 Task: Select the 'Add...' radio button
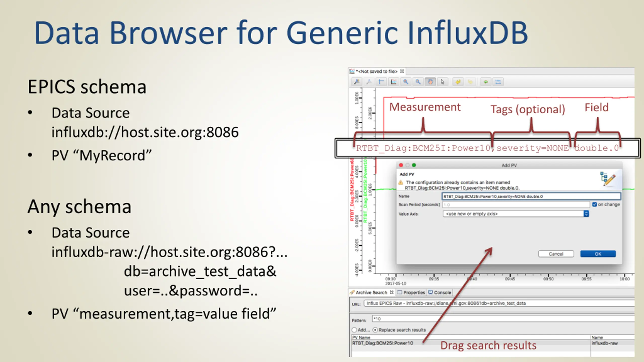coord(354,330)
